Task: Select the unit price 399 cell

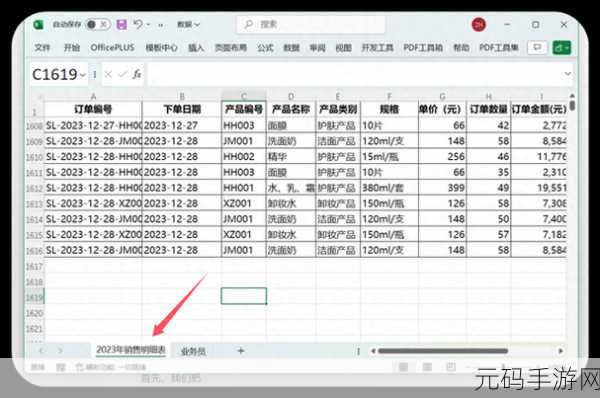Action: tap(442, 188)
